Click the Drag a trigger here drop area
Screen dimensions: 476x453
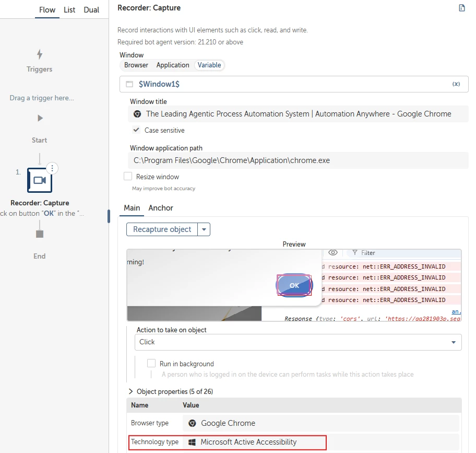[x=42, y=98]
